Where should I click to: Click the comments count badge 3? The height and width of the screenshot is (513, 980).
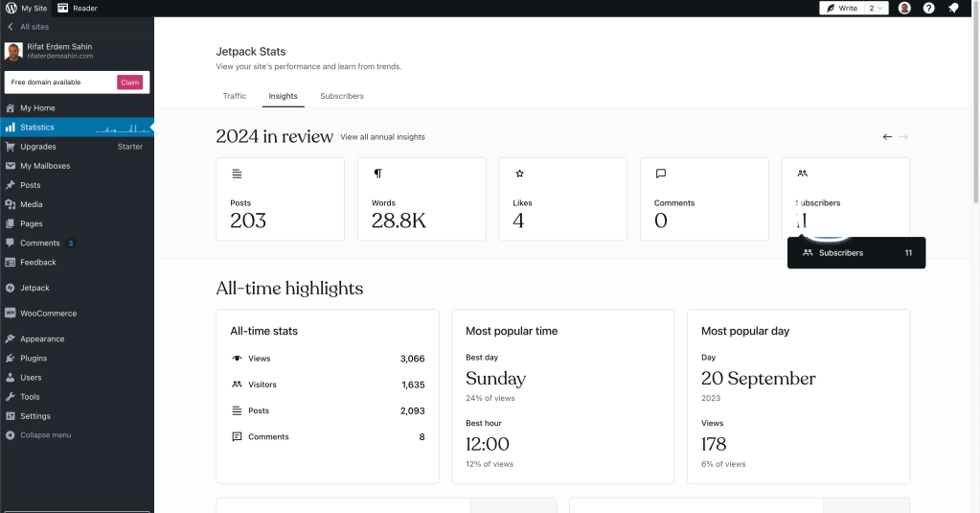pos(71,244)
